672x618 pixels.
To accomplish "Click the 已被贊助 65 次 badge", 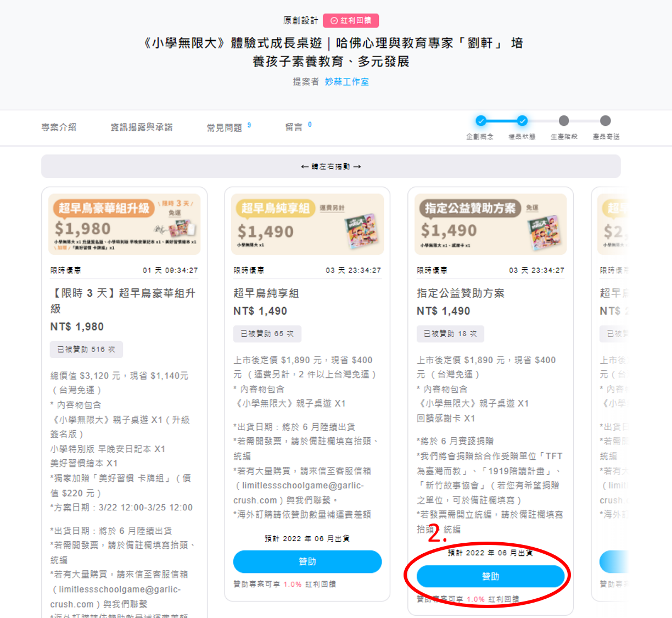I will pos(267,334).
